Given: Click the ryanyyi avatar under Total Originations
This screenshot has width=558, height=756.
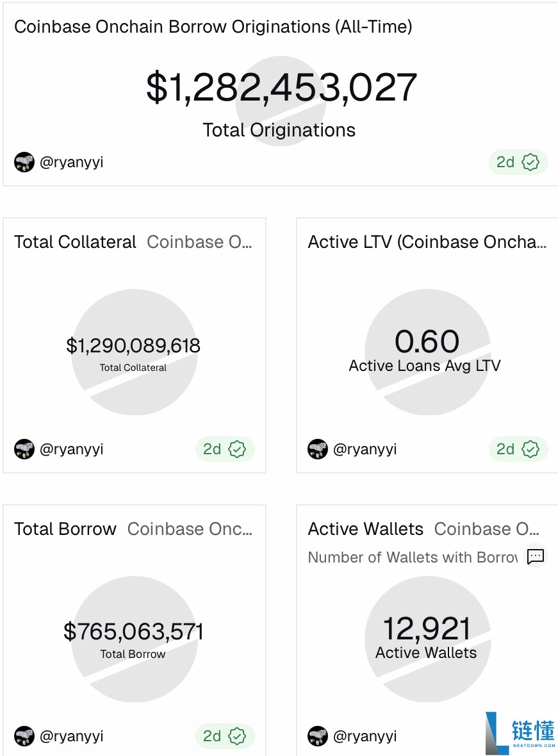Looking at the screenshot, I should tap(24, 162).
